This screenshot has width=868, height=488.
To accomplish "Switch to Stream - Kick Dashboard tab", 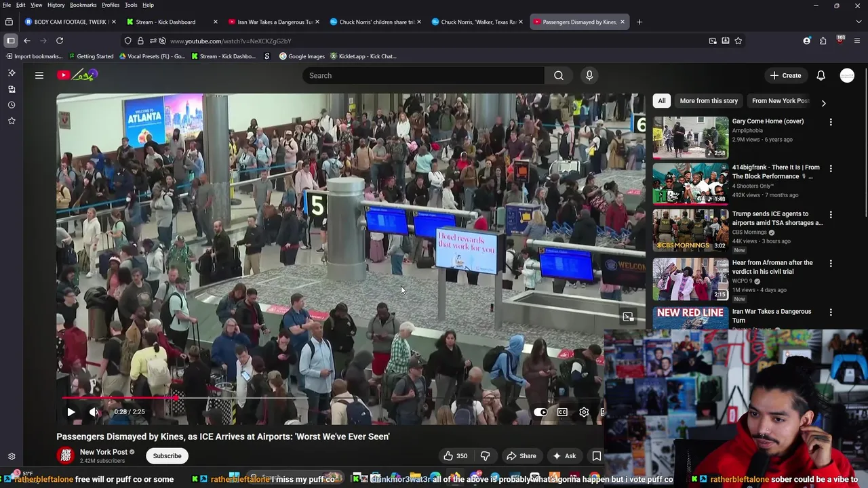I will 173,22.
